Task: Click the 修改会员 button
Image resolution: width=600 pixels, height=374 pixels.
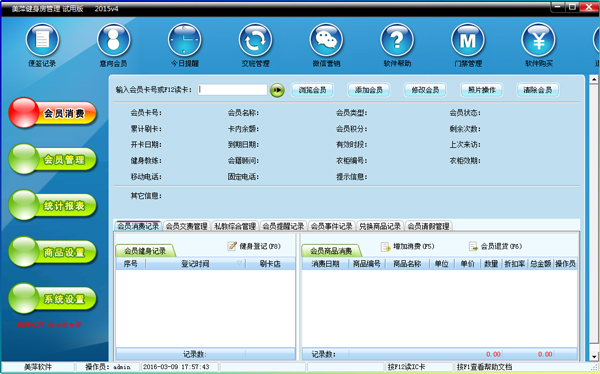Action: pyautogui.click(x=425, y=90)
